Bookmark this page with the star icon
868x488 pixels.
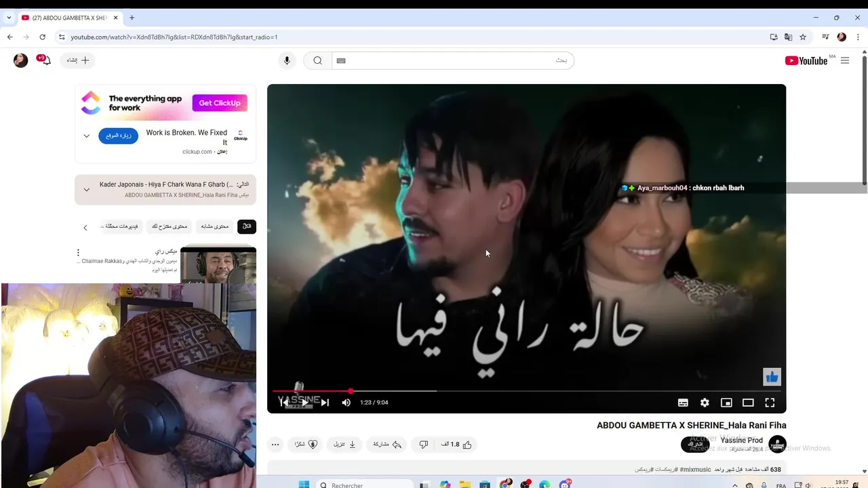click(803, 37)
